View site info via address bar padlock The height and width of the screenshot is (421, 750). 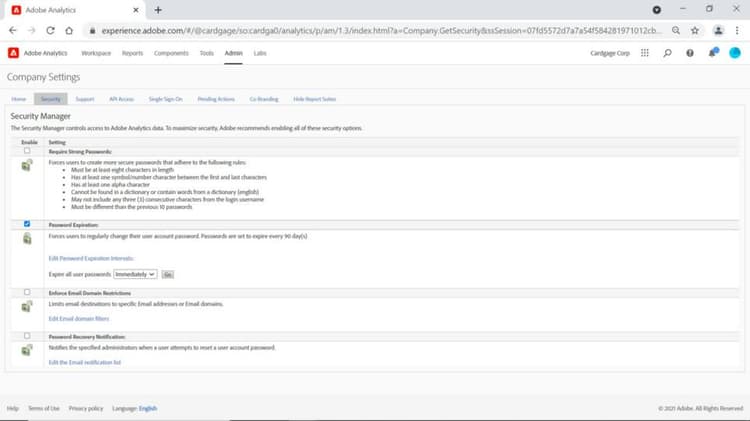pos(92,31)
